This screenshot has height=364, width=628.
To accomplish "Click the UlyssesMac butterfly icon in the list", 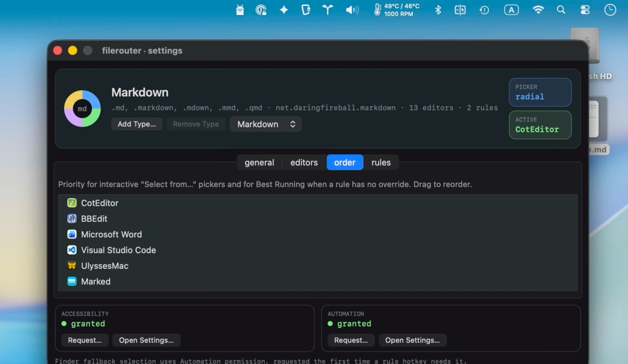I will coord(72,266).
